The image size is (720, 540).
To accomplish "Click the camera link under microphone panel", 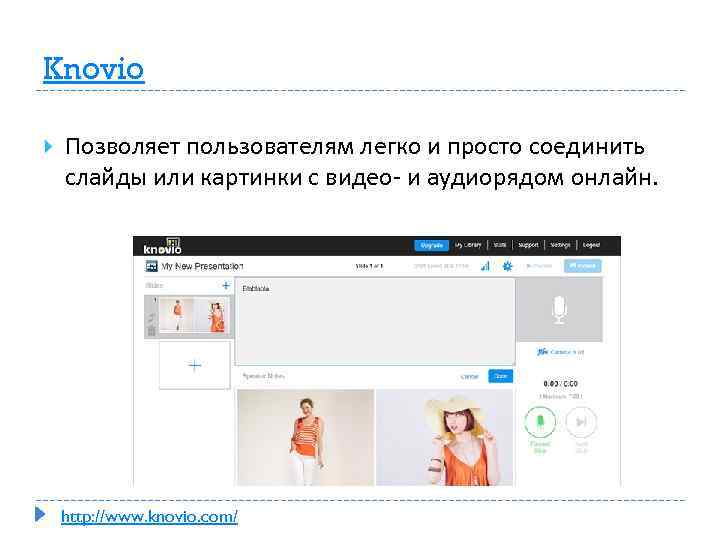I will coord(560,352).
